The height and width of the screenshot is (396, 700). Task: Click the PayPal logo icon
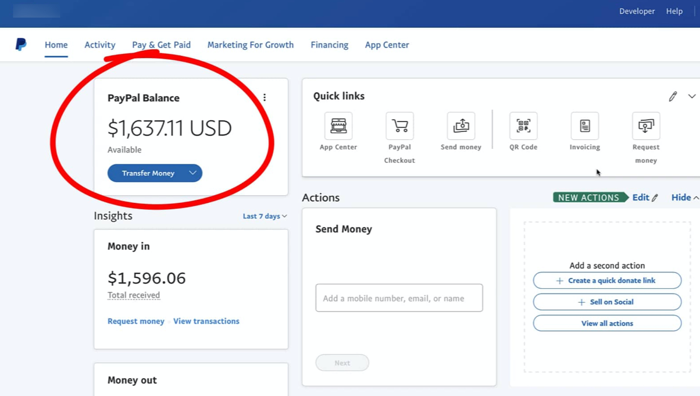[21, 45]
